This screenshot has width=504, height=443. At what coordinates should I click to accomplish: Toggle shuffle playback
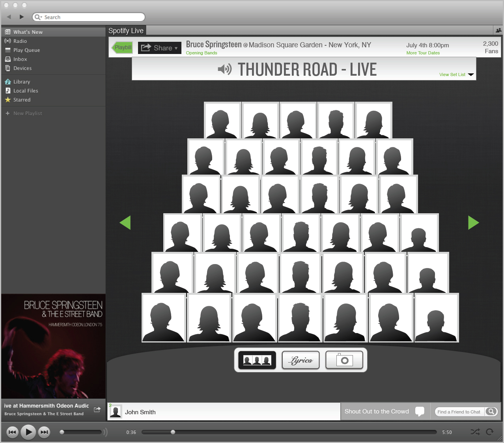coord(475,432)
